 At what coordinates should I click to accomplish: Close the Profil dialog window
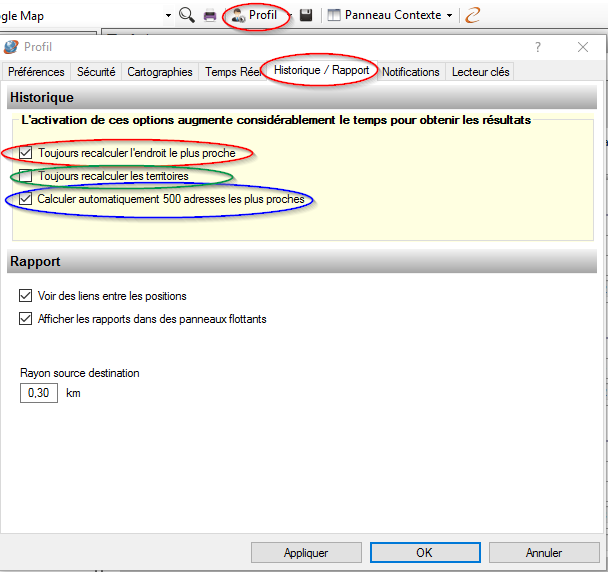coord(583,47)
